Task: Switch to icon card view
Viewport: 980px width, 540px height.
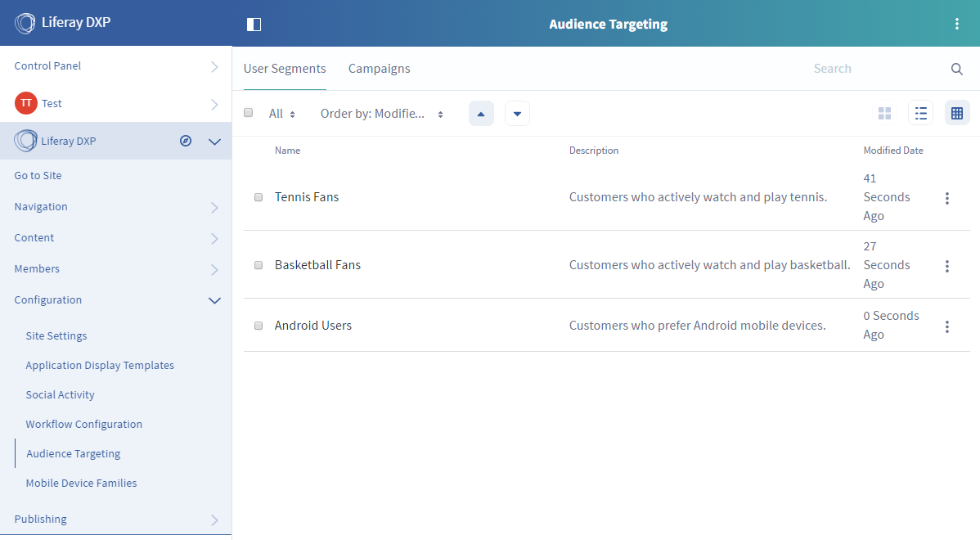Action: pos(884,113)
